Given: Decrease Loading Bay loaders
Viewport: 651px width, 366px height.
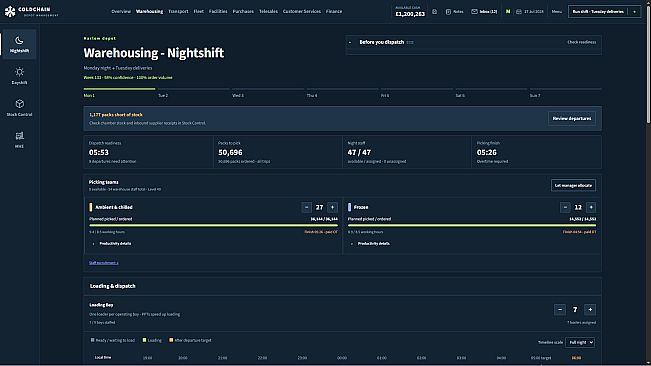Looking at the screenshot, I should [x=560, y=310].
